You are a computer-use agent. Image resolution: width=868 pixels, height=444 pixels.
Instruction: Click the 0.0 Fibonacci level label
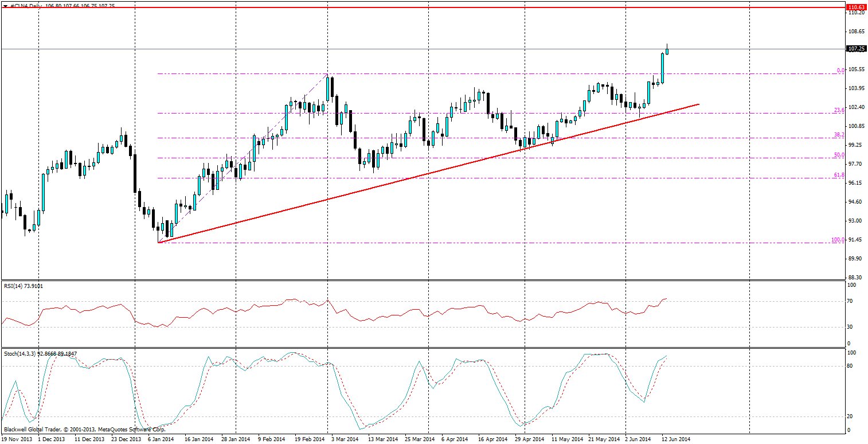point(840,71)
